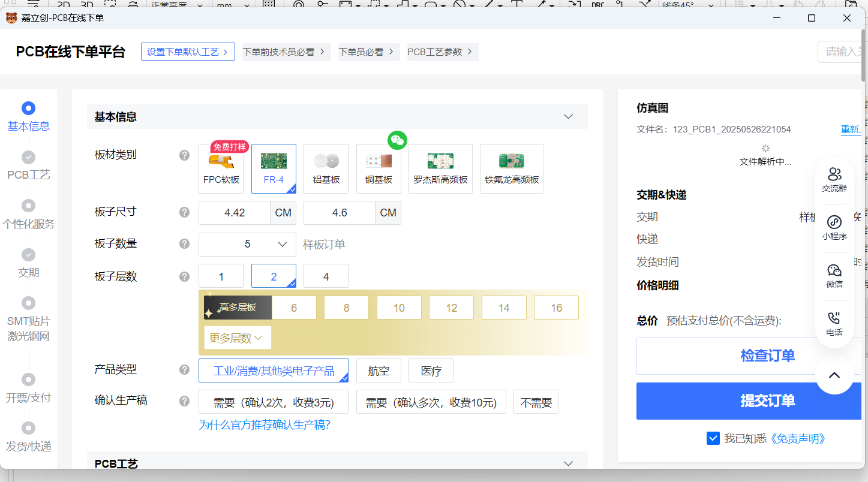This screenshot has height=482, width=868.
Task: Click the 请输入 search field at top right
Action: 841,52
